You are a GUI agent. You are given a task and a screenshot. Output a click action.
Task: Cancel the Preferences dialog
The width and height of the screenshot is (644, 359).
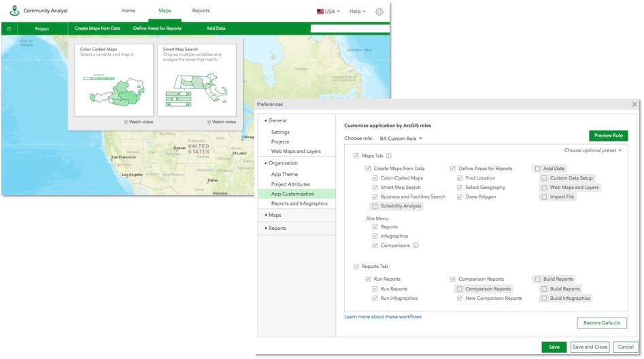tap(626, 347)
